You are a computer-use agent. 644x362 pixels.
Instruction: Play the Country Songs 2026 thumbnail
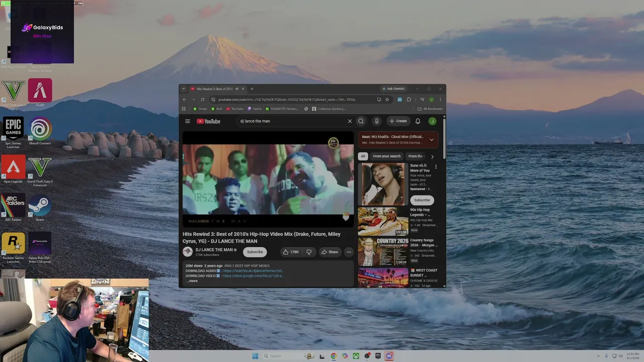click(x=383, y=252)
